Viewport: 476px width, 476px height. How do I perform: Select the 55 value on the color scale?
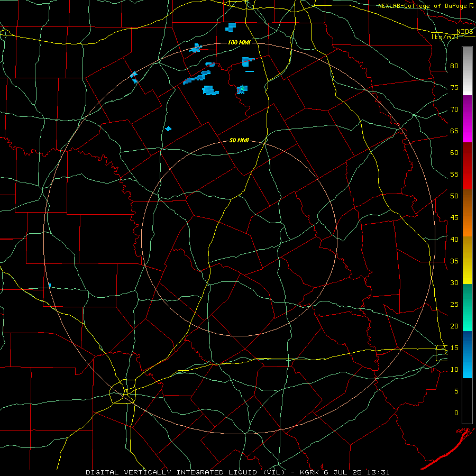(x=454, y=174)
